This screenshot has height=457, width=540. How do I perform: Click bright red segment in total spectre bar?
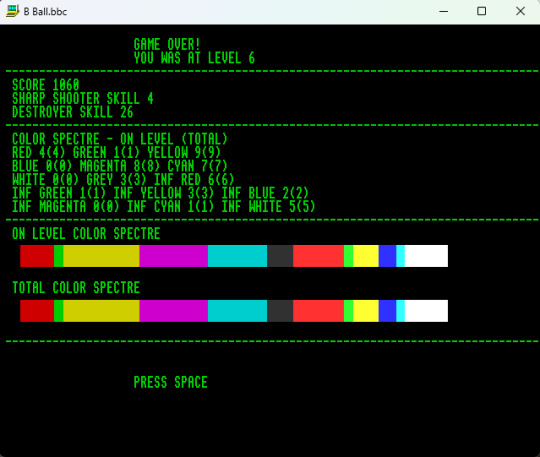click(319, 311)
